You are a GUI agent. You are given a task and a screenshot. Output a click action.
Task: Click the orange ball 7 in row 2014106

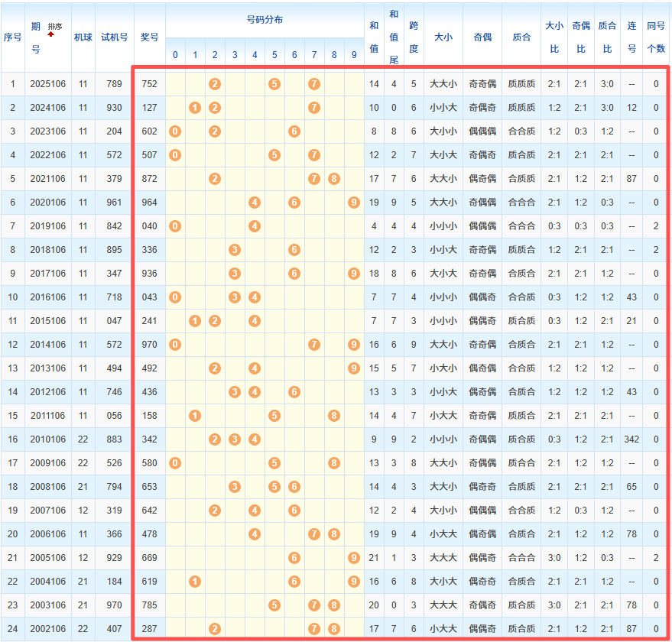point(314,345)
